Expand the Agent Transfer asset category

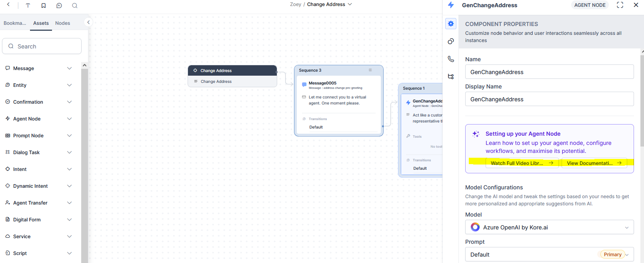tap(70, 203)
